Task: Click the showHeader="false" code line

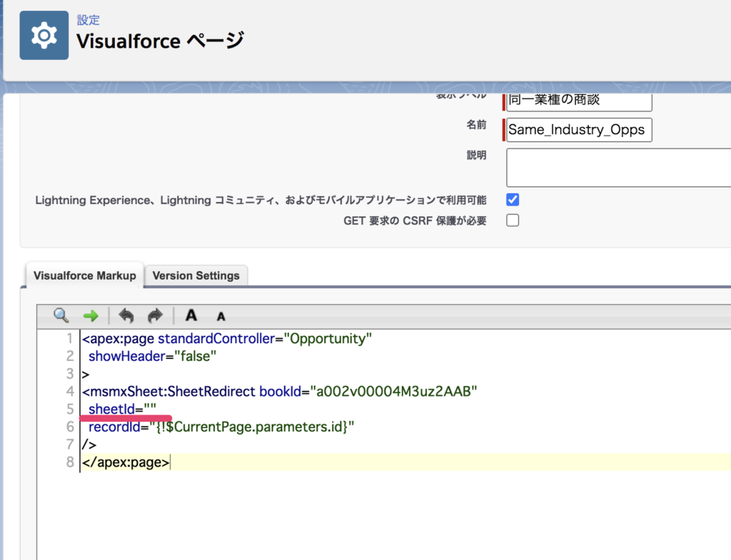Action: coord(152,357)
